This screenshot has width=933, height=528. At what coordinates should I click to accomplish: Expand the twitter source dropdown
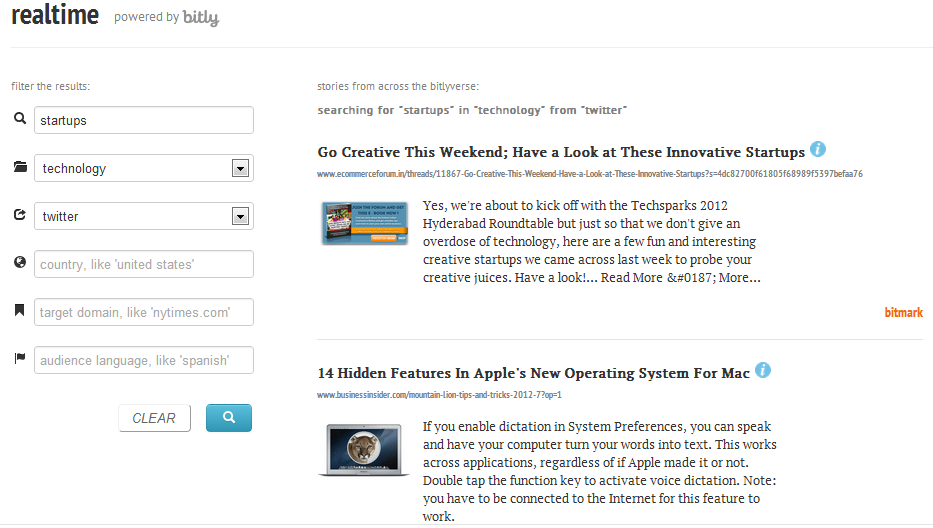[x=240, y=216]
